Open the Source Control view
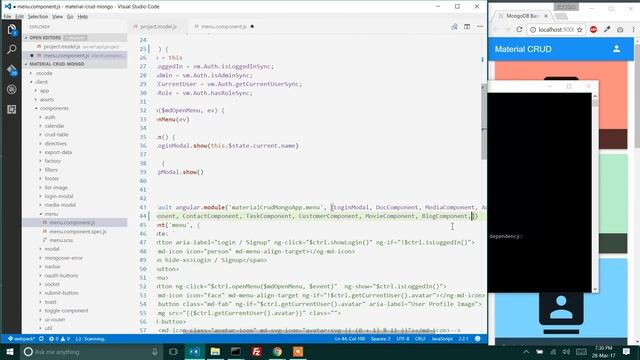The width and height of the screenshot is (640, 360). click(11, 69)
